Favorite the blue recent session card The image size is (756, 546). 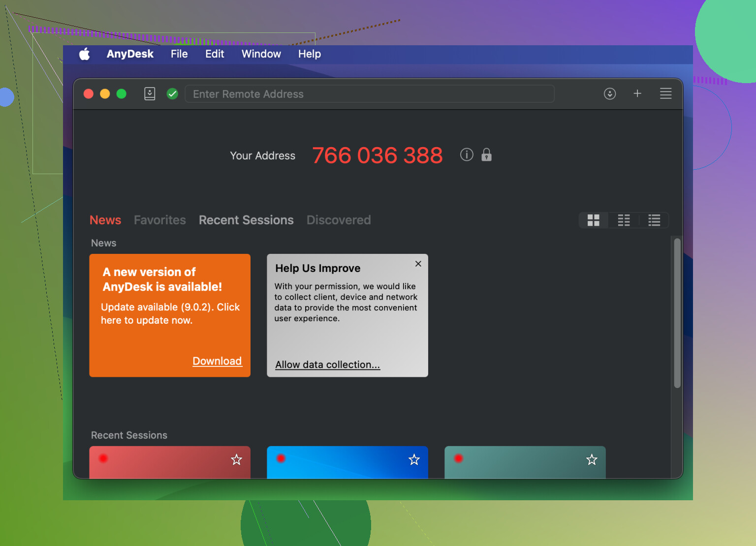[414, 460]
